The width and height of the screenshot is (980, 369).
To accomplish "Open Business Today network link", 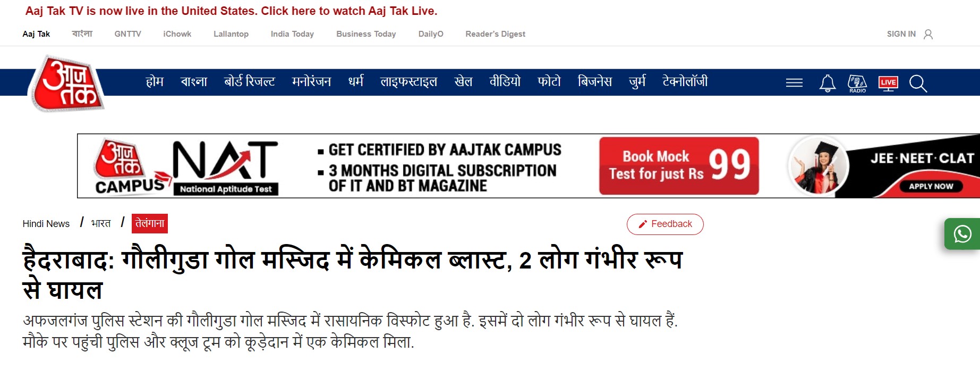I will (x=366, y=34).
